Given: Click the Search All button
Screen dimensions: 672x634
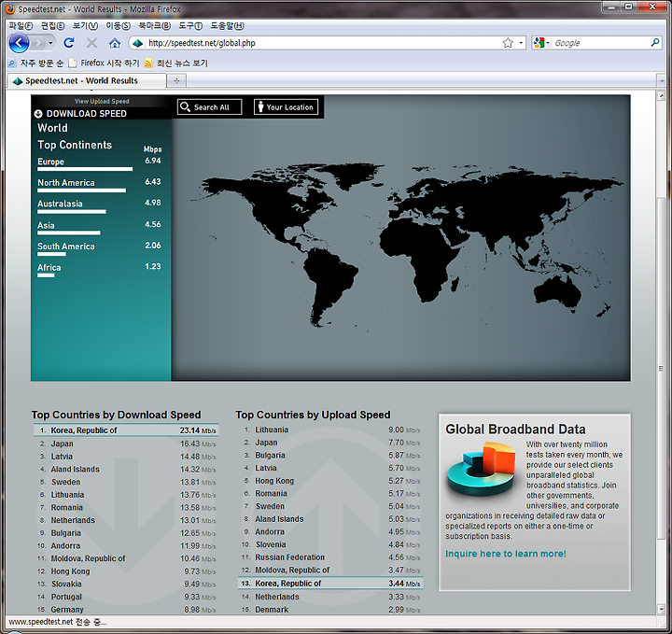Looking at the screenshot, I should click(210, 107).
